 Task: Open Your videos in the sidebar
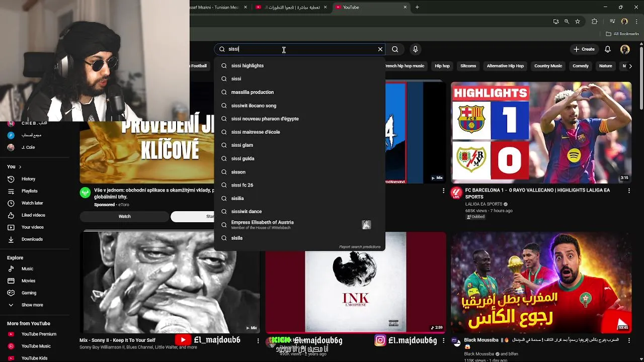pos(34,227)
